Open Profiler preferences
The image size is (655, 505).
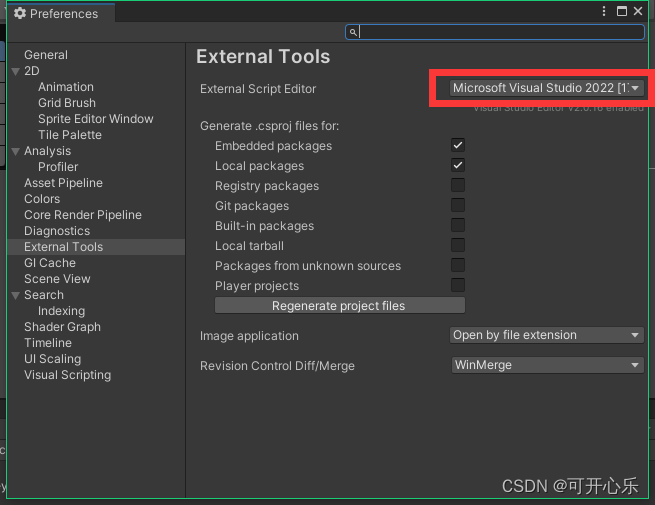coord(58,167)
